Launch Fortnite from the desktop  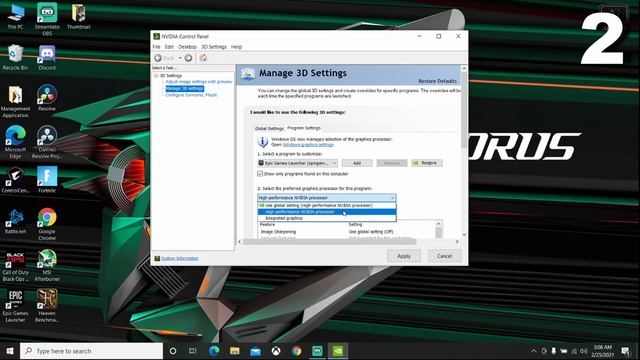47,180
